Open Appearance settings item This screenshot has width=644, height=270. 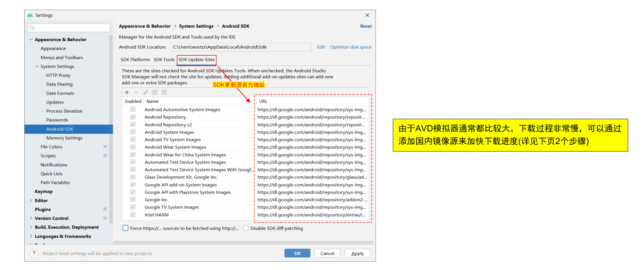tap(53, 49)
